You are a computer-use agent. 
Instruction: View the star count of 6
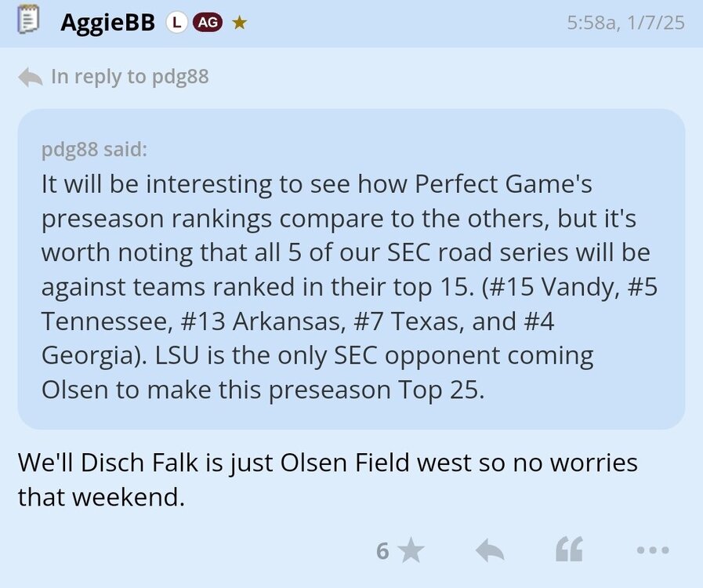(382, 550)
